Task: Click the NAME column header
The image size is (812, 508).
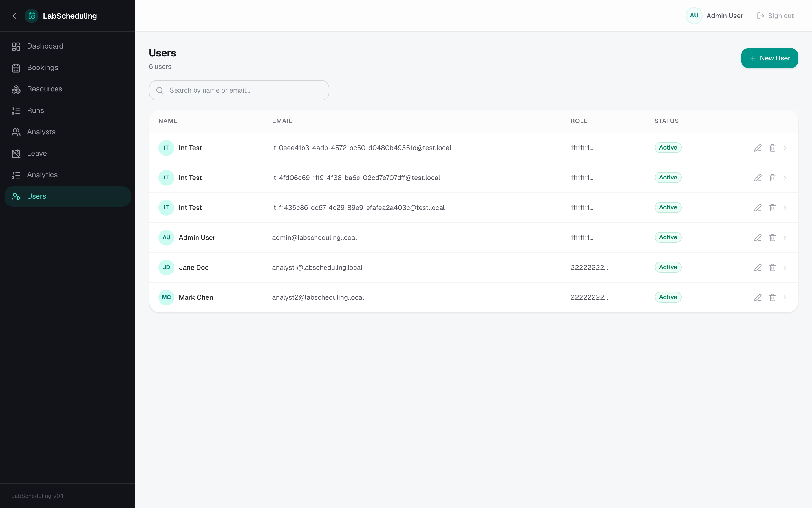Action: coord(168,121)
